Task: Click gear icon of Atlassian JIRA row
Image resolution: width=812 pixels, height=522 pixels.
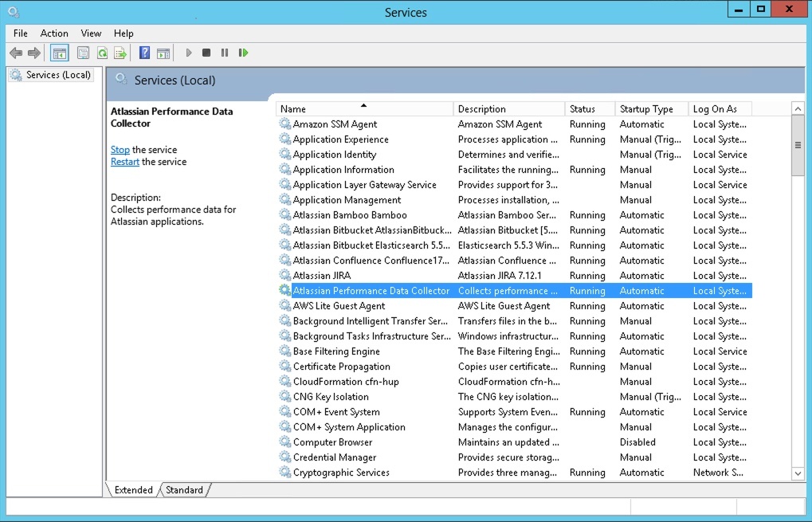Action: [x=284, y=275]
